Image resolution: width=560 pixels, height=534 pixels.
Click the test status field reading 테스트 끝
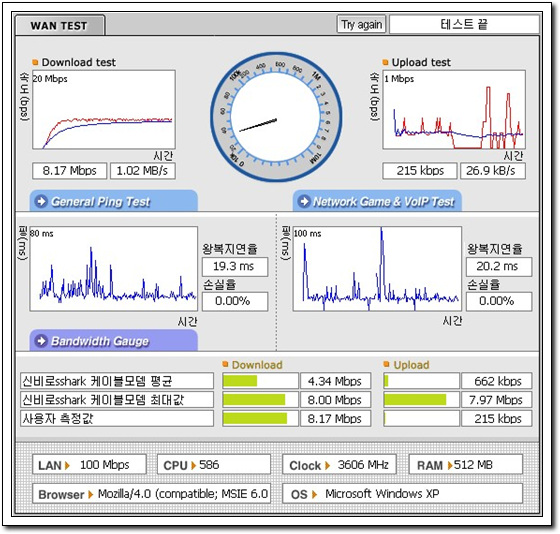(464, 25)
